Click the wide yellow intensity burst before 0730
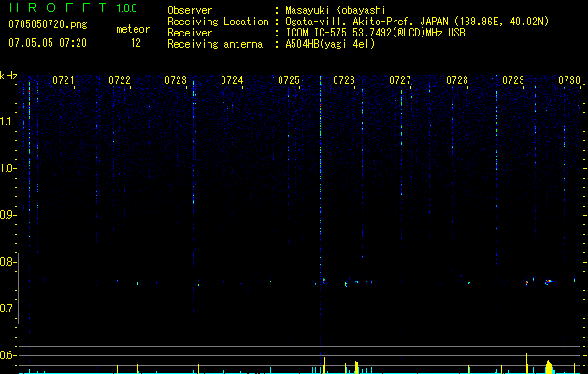The width and height of the screenshot is (588, 374). tap(550, 367)
